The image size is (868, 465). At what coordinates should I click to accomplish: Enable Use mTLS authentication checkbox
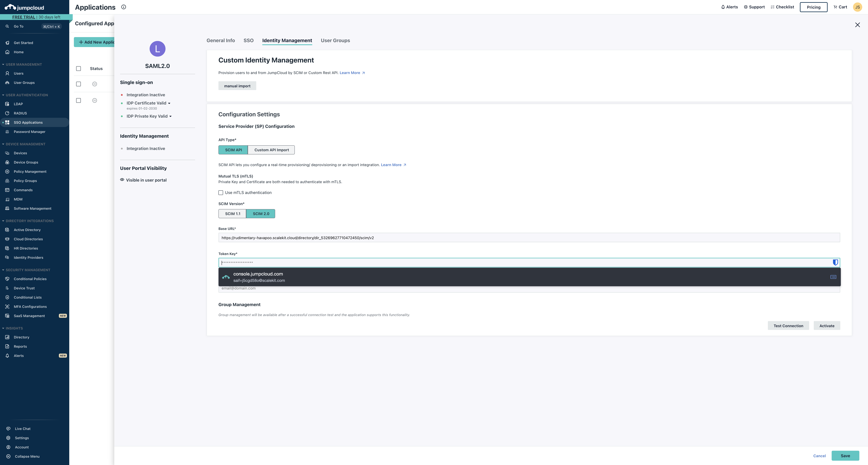tap(221, 193)
